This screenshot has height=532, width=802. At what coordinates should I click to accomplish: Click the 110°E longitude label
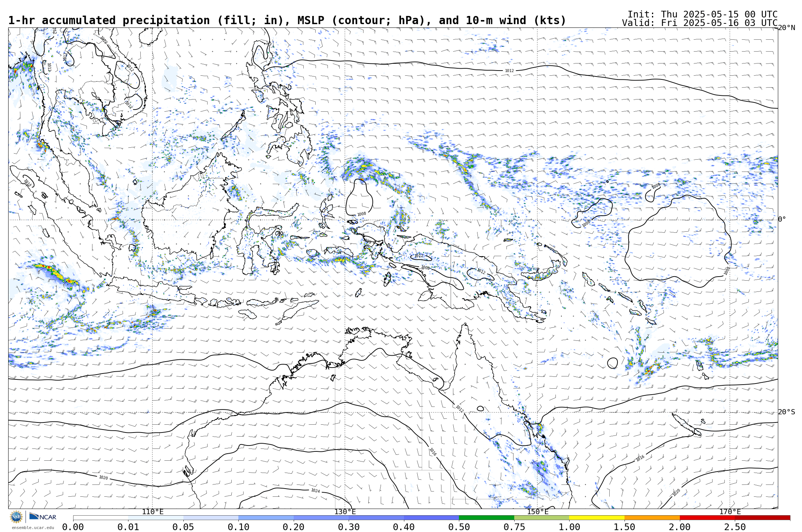click(x=153, y=512)
